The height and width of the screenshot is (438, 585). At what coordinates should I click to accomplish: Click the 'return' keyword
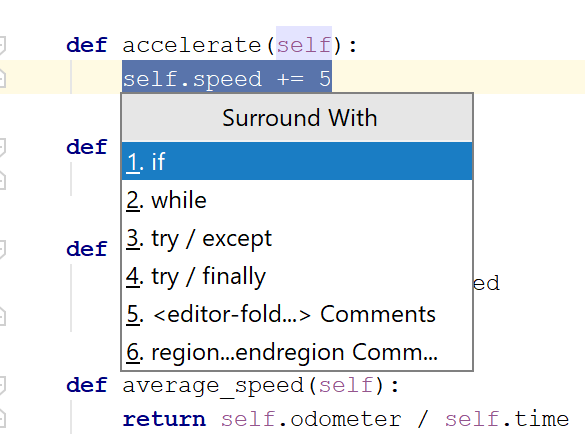pyautogui.click(x=164, y=419)
